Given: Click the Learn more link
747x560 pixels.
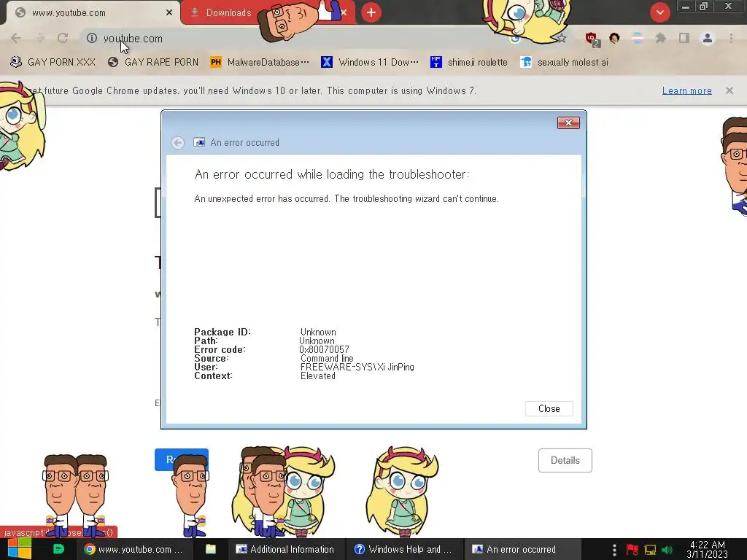Looking at the screenshot, I should [x=687, y=90].
